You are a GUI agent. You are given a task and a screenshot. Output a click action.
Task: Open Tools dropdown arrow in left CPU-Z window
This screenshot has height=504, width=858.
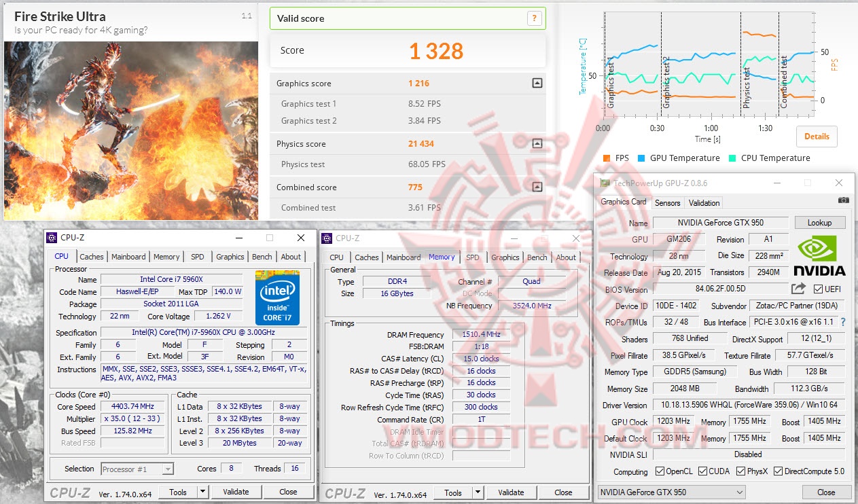pos(202,492)
